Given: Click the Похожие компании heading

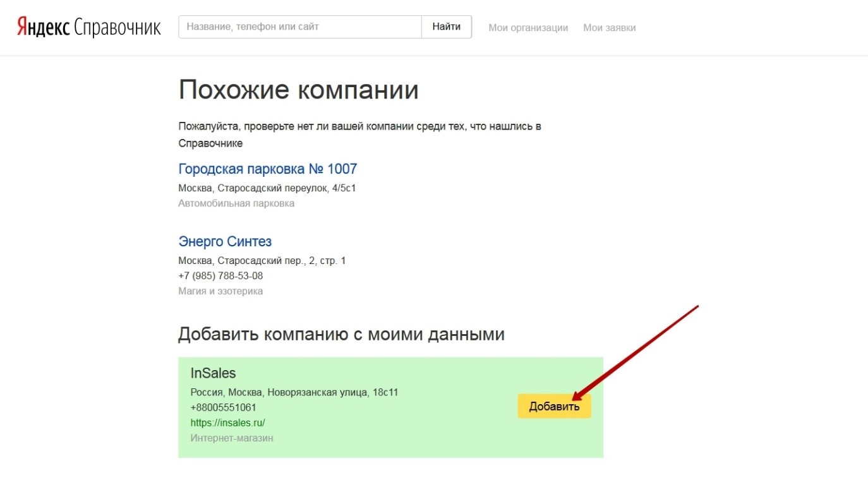Looking at the screenshot, I should click(x=299, y=90).
